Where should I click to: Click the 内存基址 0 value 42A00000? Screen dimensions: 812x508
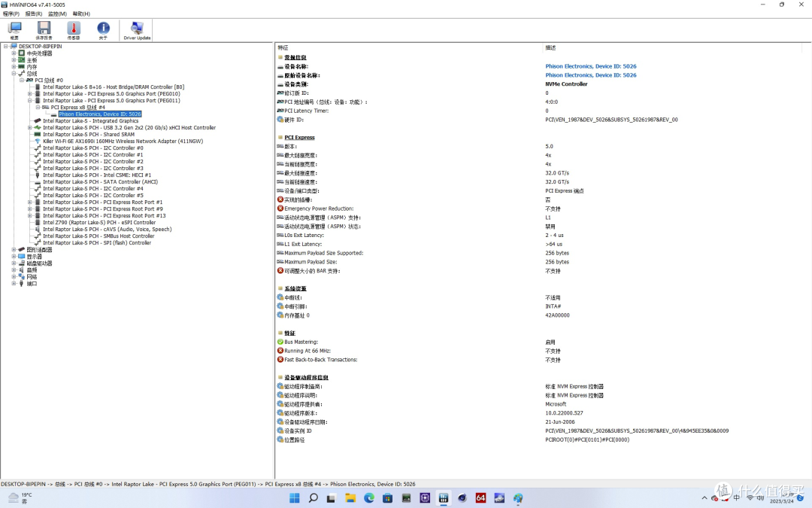[557, 315]
